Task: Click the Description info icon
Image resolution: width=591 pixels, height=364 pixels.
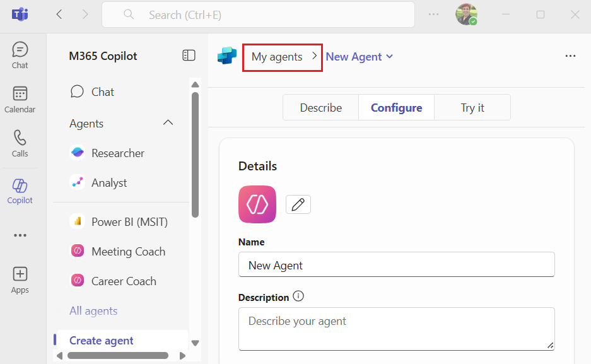Action: pyautogui.click(x=298, y=296)
